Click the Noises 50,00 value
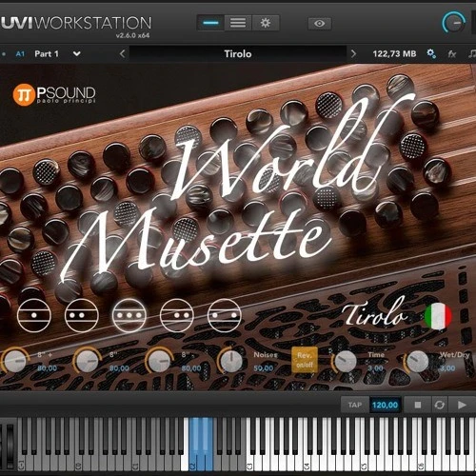 [264, 368]
